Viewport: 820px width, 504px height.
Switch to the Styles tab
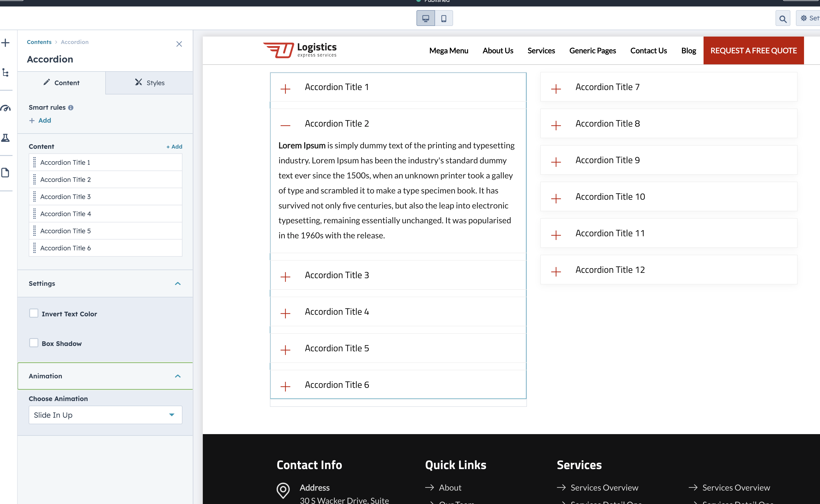coord(149,83)
